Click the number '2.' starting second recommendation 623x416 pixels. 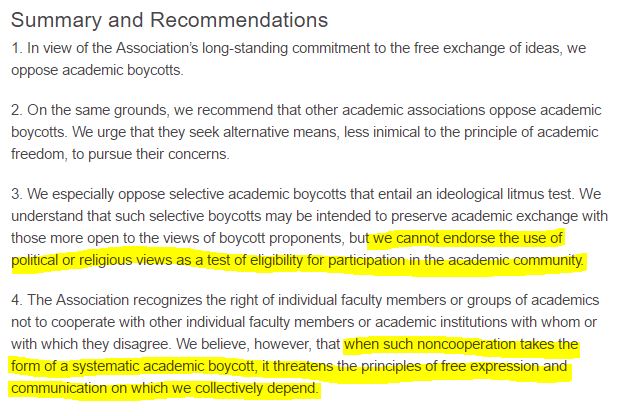(17, 110)
